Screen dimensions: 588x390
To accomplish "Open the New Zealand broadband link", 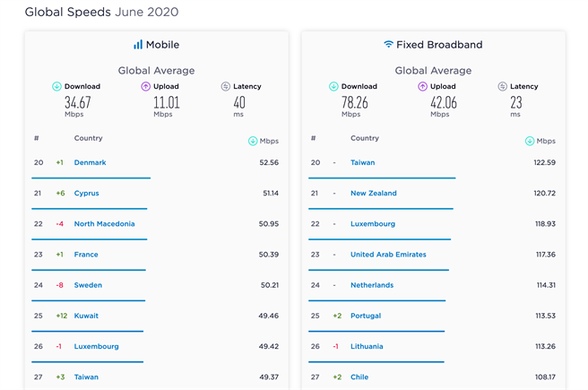I will (373, 193).
